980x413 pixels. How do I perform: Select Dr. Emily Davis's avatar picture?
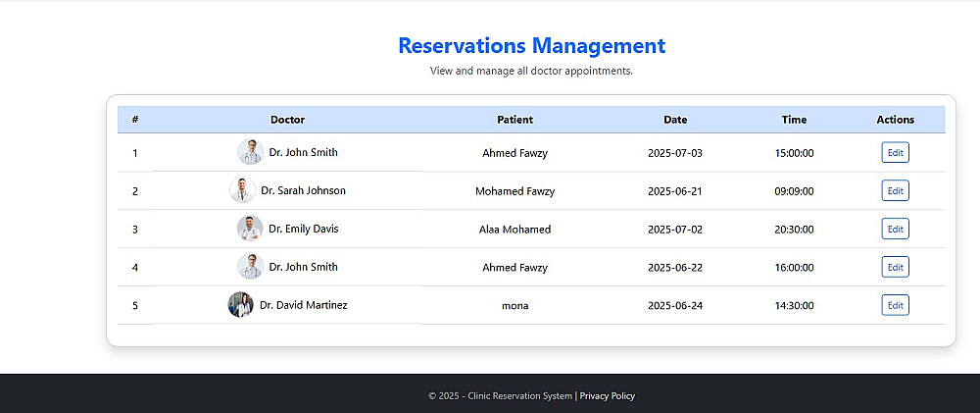pyautogui.click(x=250, y=229)
